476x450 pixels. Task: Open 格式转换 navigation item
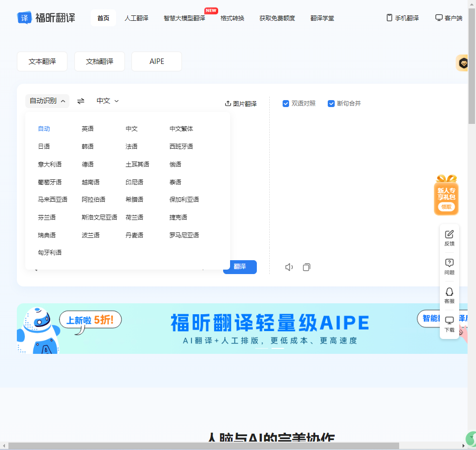pos(232,18)
